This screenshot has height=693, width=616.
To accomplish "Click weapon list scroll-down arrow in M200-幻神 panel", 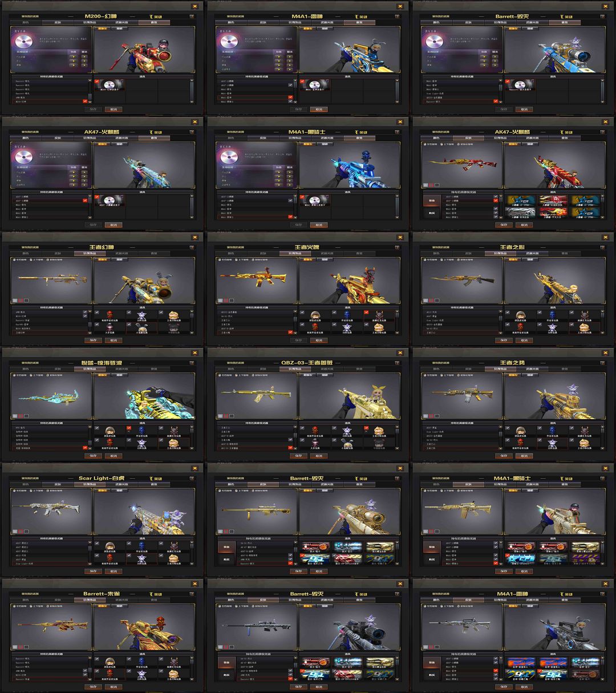I will 90,102.
